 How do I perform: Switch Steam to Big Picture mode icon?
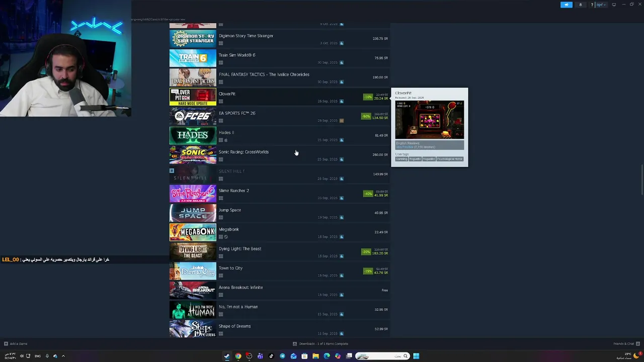click(x=614, y=5)
